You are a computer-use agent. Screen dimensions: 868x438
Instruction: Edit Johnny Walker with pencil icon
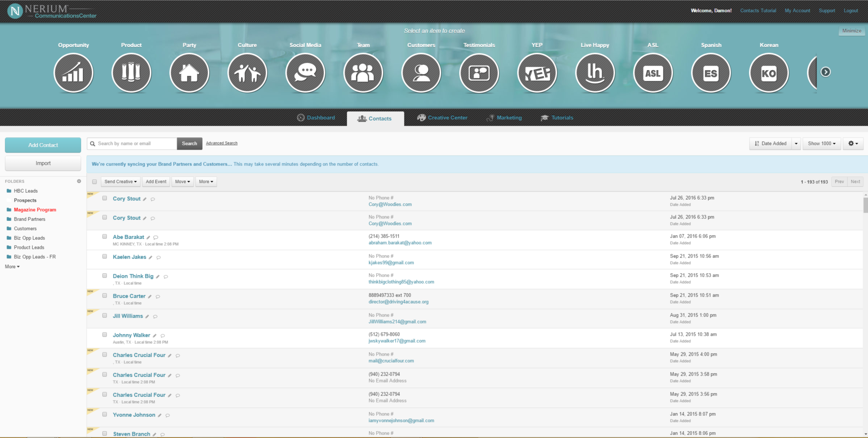point(154,336)
